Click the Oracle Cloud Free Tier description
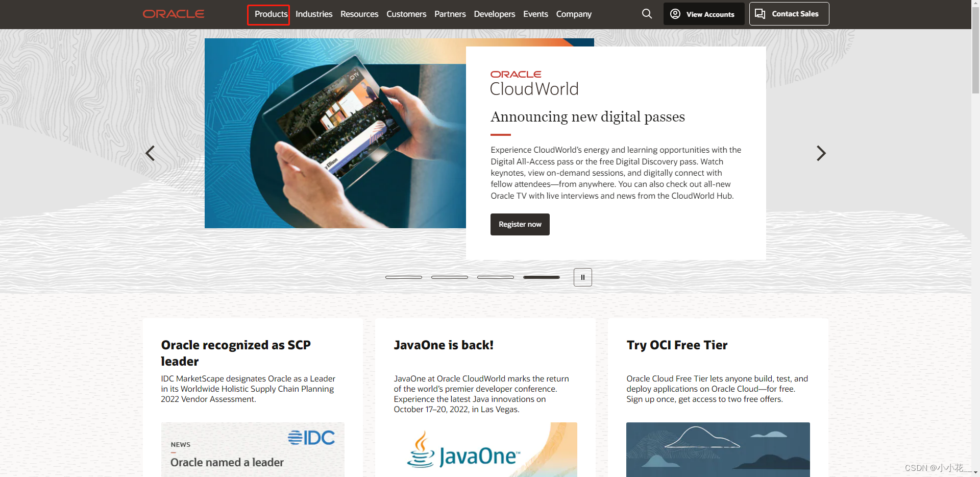980x477 pixels. 717,389
